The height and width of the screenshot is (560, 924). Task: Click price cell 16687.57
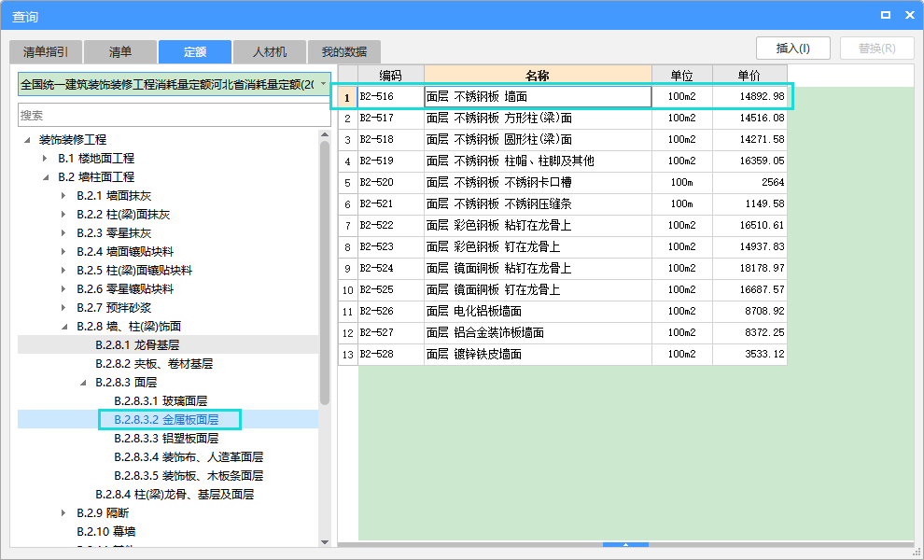[749, 290]
